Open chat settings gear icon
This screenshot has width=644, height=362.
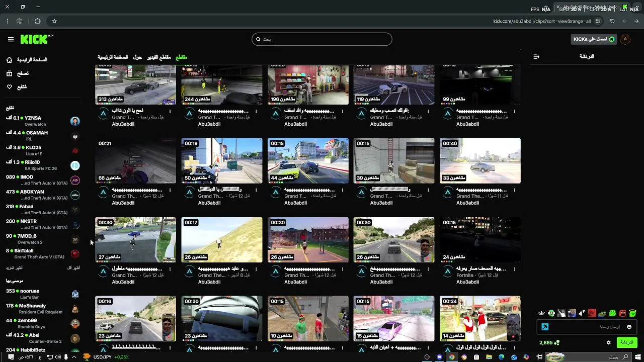coord(609,342)
